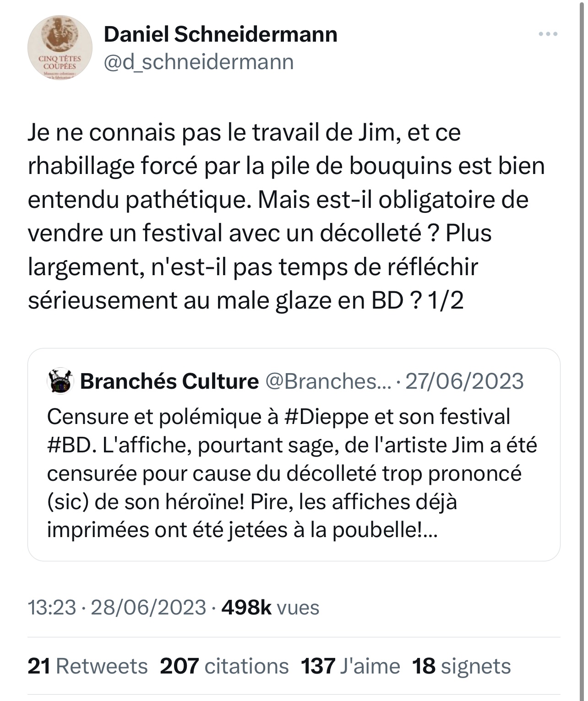This screenshot has height=701, width=588.
Task: Click the main tweet text about Jim
Action: click(275, 215)
